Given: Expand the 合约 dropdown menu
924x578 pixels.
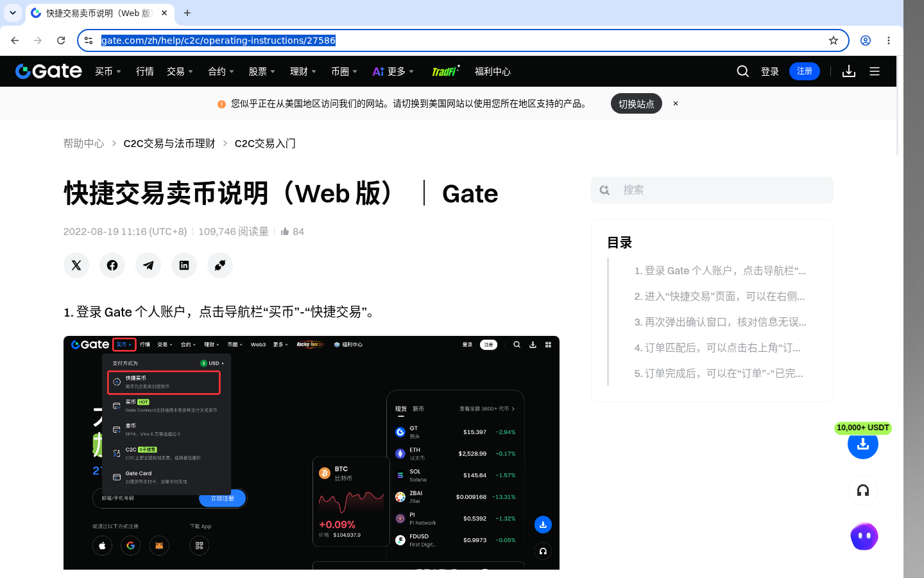Looking at the screenshot, I should click(221, 71).
